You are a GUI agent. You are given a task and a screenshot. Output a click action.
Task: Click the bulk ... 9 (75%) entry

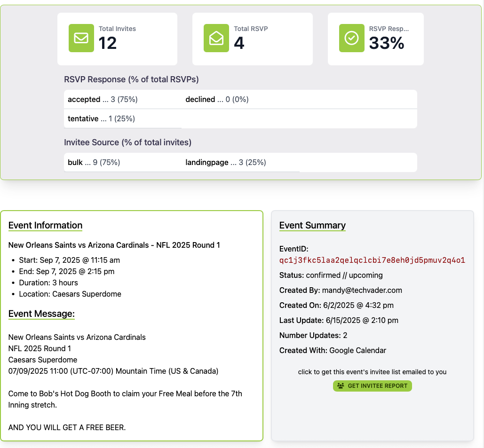click(x=94, y=162)
